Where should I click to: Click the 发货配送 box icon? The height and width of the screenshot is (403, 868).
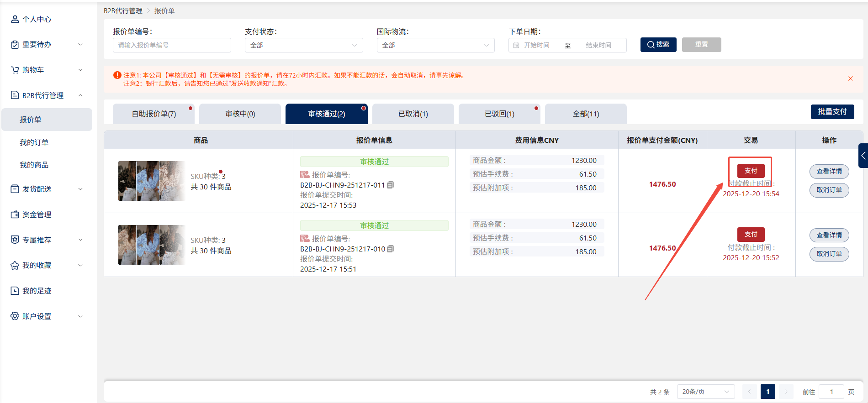[x=15, y=189]
